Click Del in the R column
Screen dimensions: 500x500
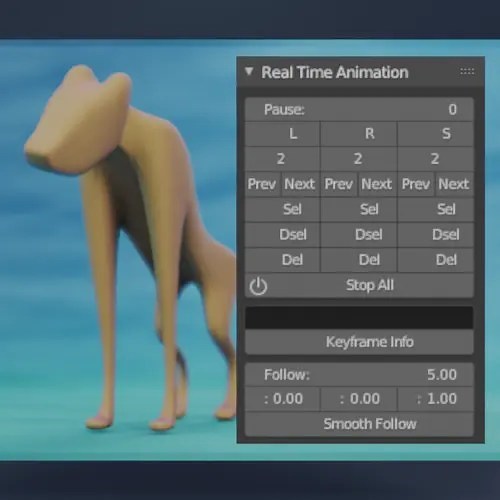359,260
